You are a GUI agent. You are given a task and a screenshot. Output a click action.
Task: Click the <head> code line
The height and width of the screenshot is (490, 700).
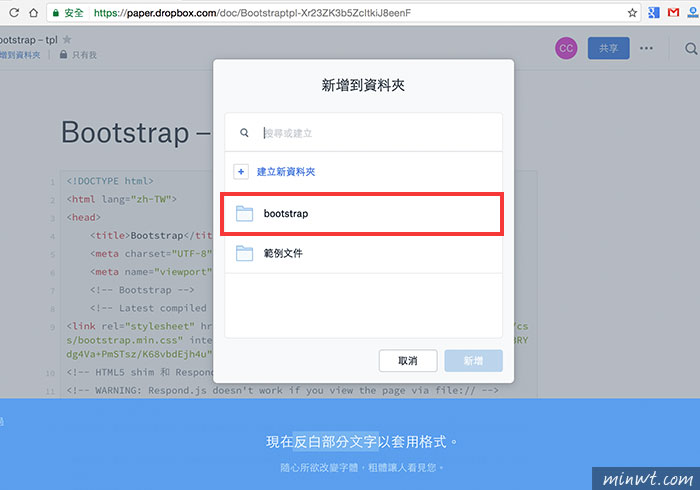click(x=83, y=217)
